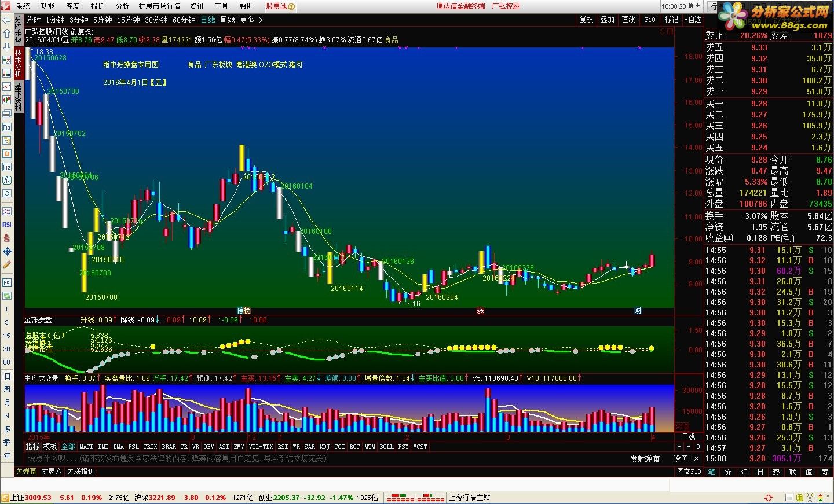Open the 报价 menu

point(98,6)
